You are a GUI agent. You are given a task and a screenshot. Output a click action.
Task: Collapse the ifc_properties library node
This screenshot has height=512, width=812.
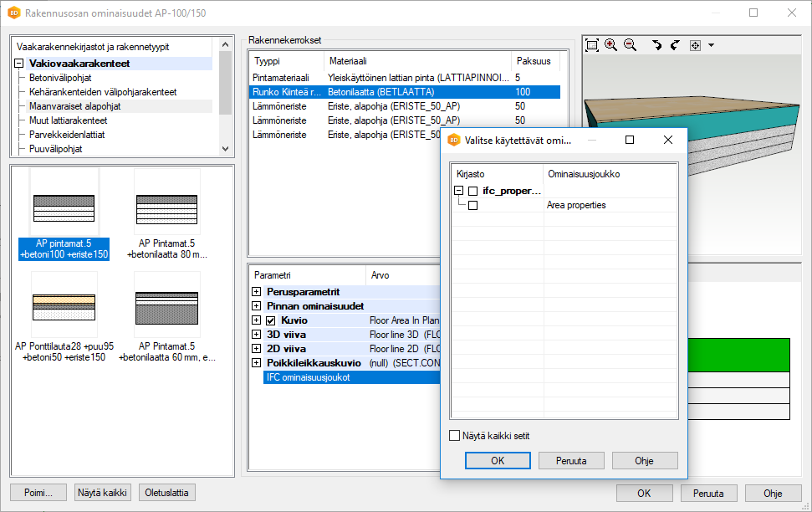click(458, 192)
